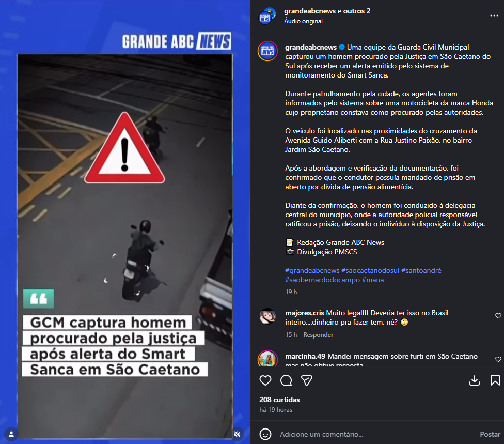Image resolution: width=504 pixels, height=444 pixels.
Task: Save post with bookmark icon
Action: coord(495,380)
